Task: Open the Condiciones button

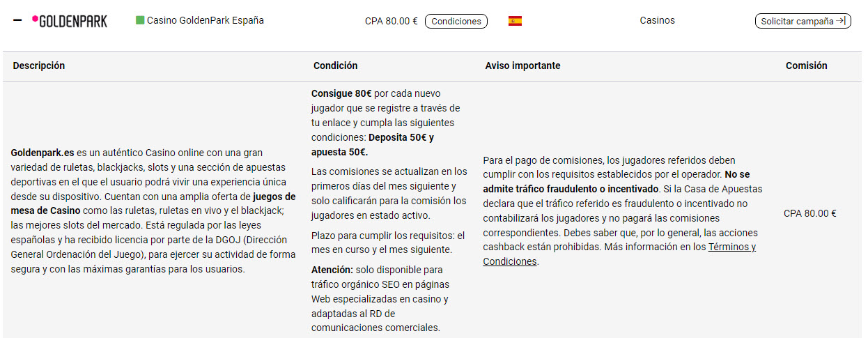Action: click(x=456, y=21)
